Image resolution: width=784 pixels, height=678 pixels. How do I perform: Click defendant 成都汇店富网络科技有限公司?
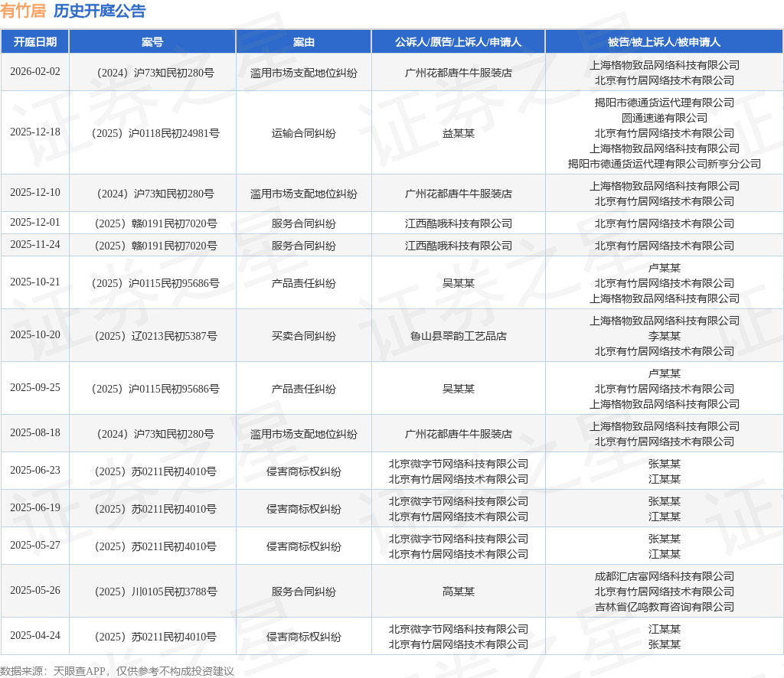(x=664, y=576)
